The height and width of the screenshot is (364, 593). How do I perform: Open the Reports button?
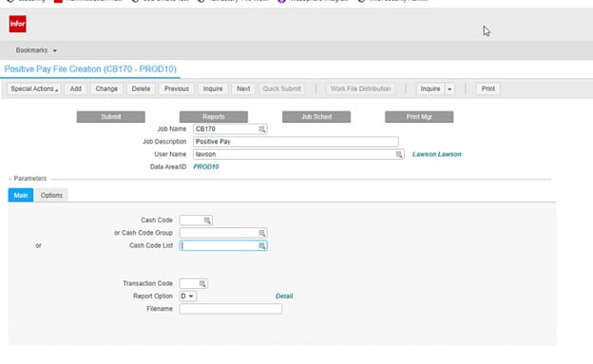click(214, 117)
